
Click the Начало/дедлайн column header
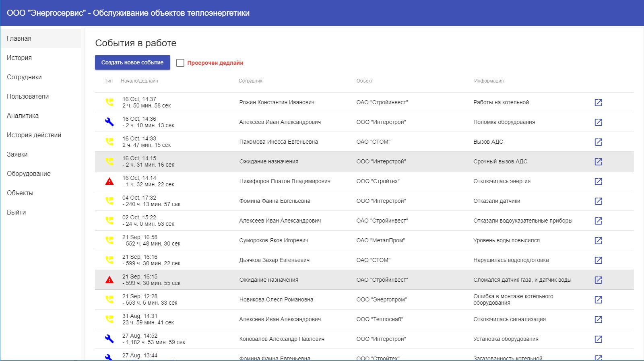coord(139,81)
